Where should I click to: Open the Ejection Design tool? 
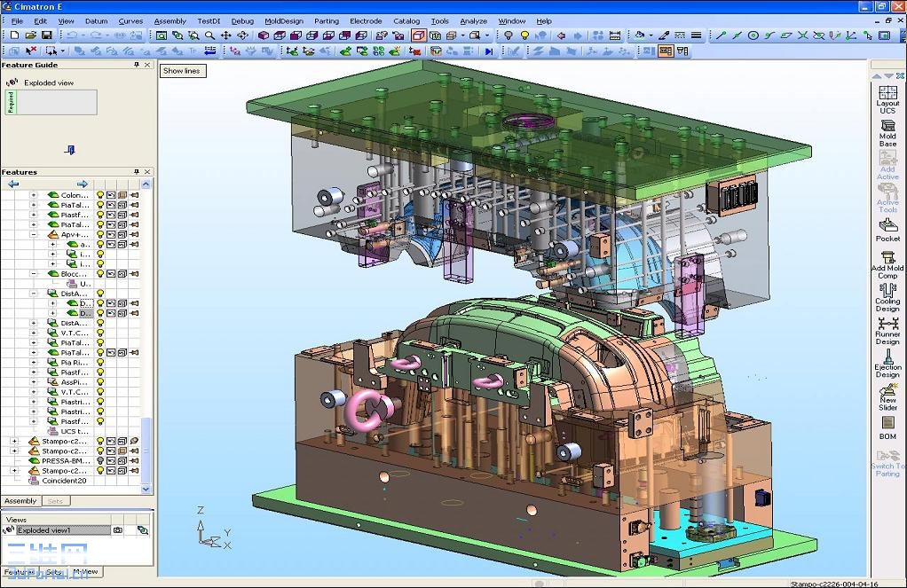(x=887, y=365)
